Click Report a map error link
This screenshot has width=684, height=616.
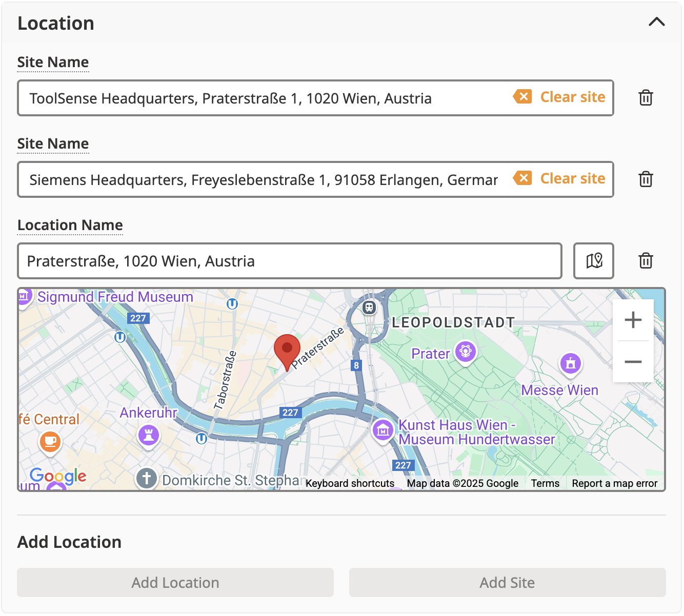pyautogui.click(x=614, y=483)
